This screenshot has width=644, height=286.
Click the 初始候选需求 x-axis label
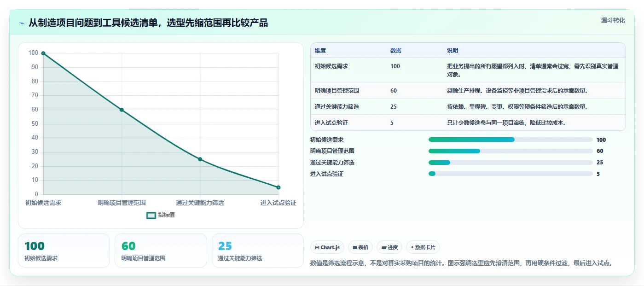coord(43,203)
